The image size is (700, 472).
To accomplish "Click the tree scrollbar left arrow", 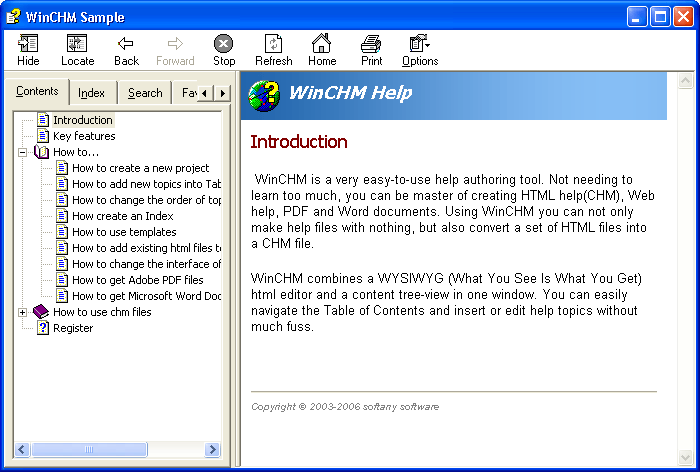I will click(x=22, y=449).
